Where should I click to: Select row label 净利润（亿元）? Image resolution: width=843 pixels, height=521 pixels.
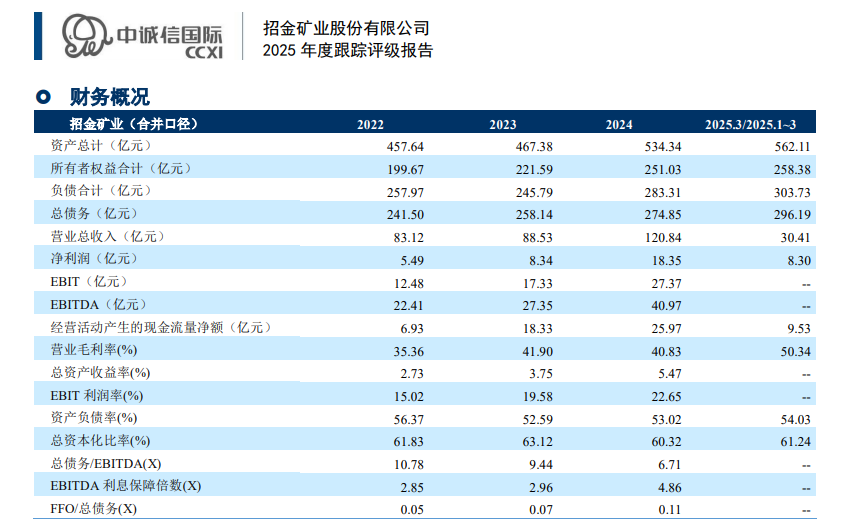point(95,259)
